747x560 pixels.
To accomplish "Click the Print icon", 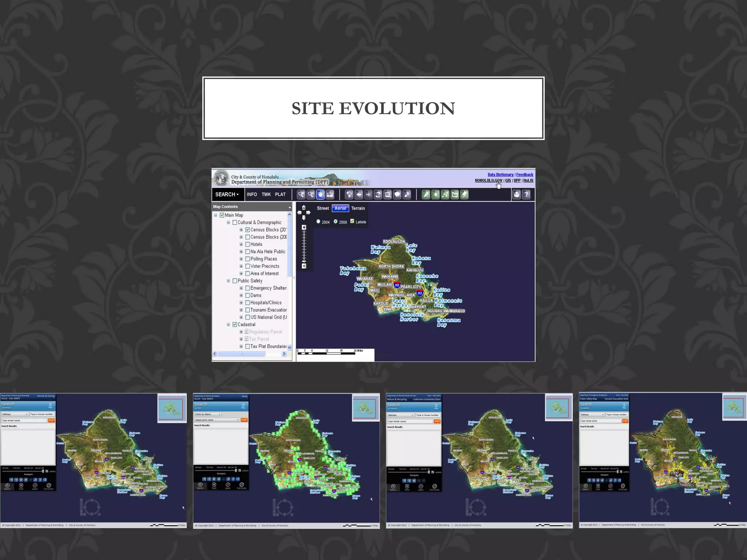I will 516,195.
